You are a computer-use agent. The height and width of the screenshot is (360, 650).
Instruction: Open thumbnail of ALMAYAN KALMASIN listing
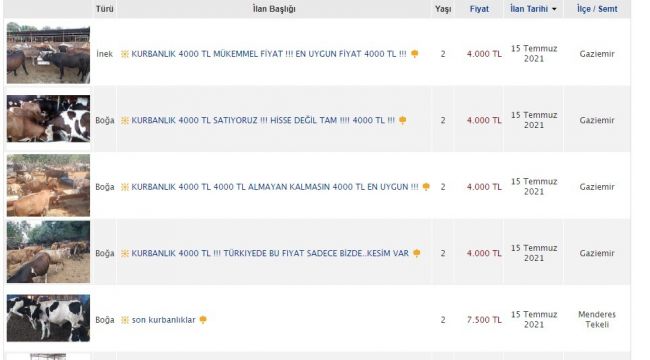coord(48,185)
